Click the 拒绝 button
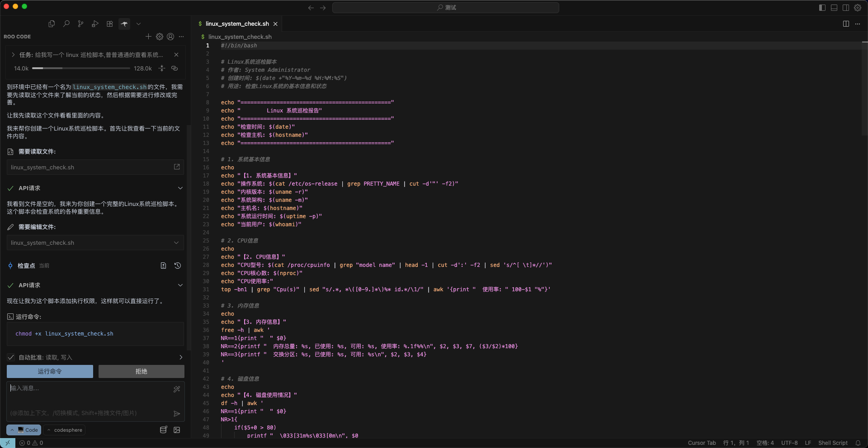Viewport: 868px width, 448px height. (141, 371)
